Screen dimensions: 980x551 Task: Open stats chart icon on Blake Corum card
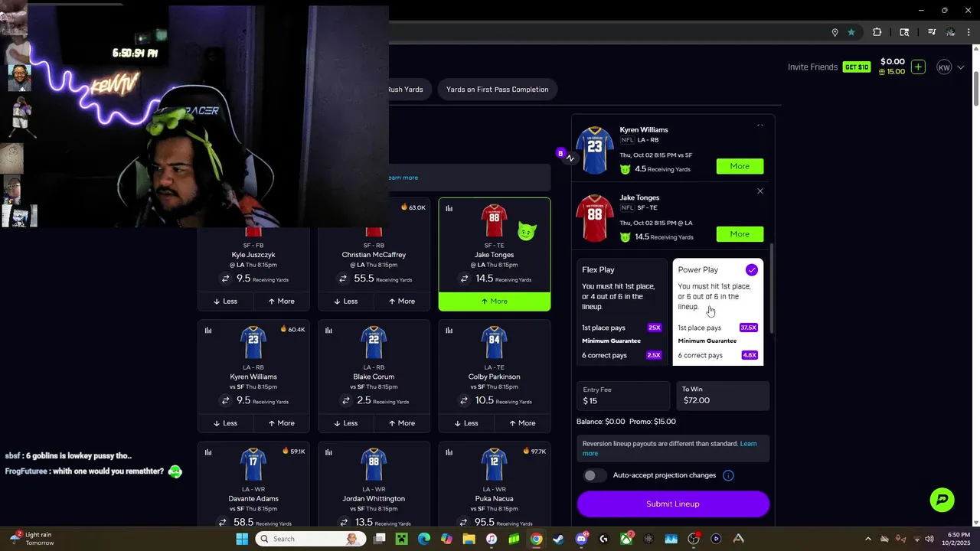coord(328,330)
